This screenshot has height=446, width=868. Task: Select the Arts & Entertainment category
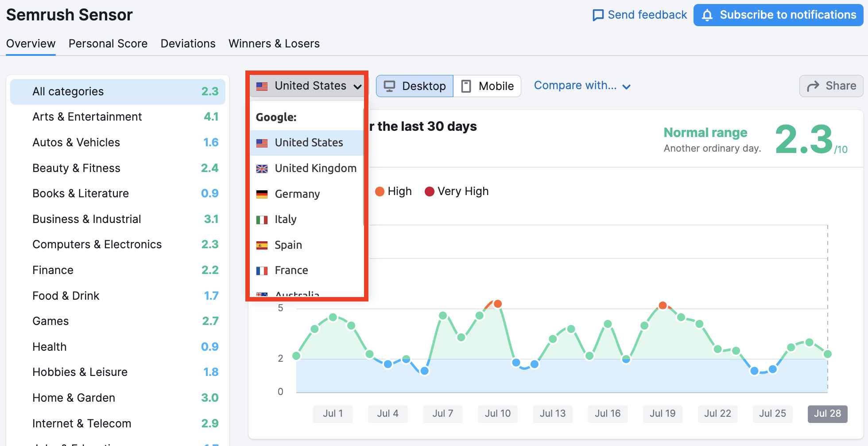click(x=87, y=117)
